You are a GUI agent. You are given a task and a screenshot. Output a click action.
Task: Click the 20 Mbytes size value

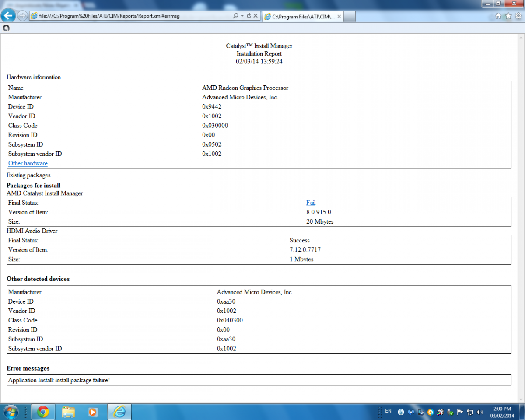click(320, 221)
